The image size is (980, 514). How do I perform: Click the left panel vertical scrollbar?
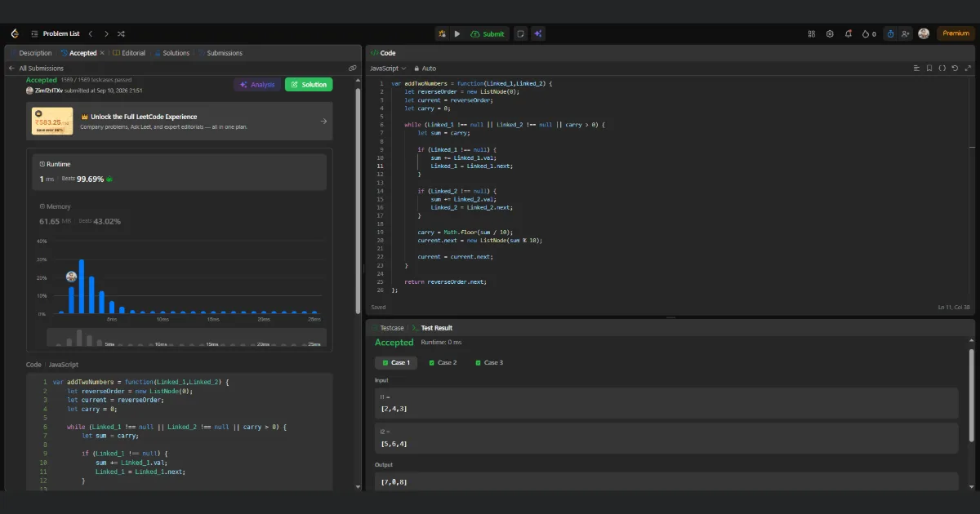click(x=358, y=200)
